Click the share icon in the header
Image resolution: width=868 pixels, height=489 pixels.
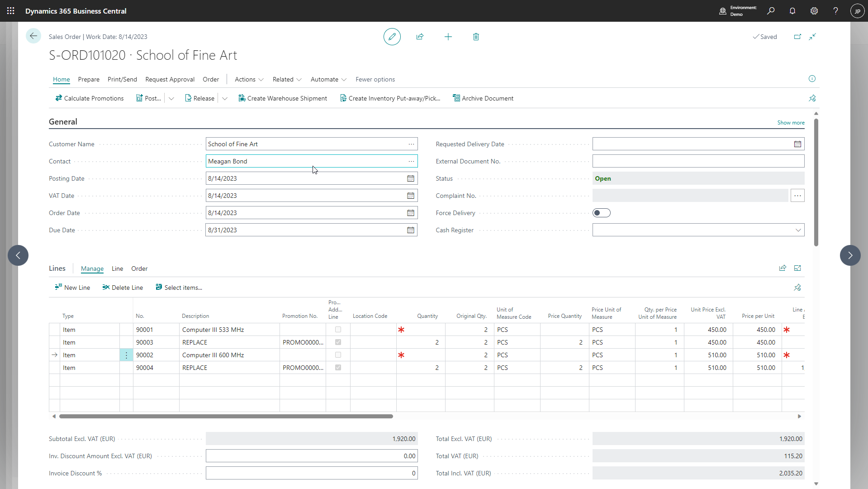pos(420,37)
